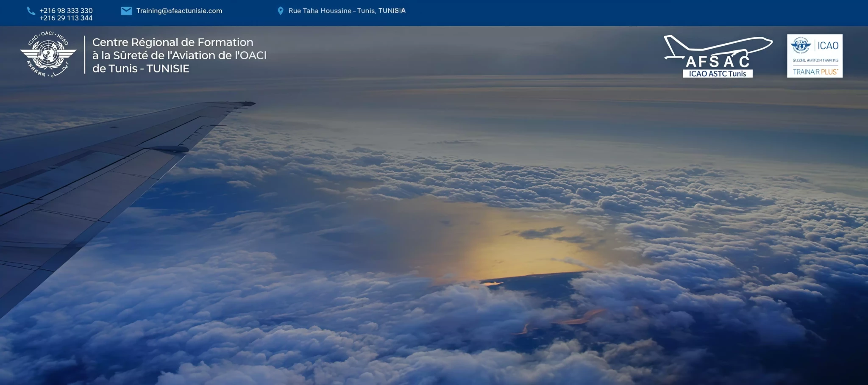Click the "à la Sûreté de l'Aviation" line
Viewport: 868px width, 385px height.
click(179, 55)
